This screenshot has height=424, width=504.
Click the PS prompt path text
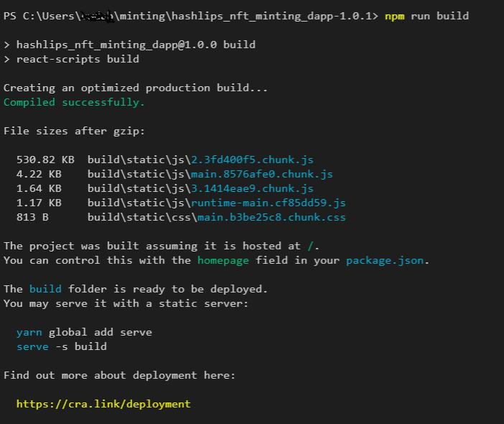191,16
